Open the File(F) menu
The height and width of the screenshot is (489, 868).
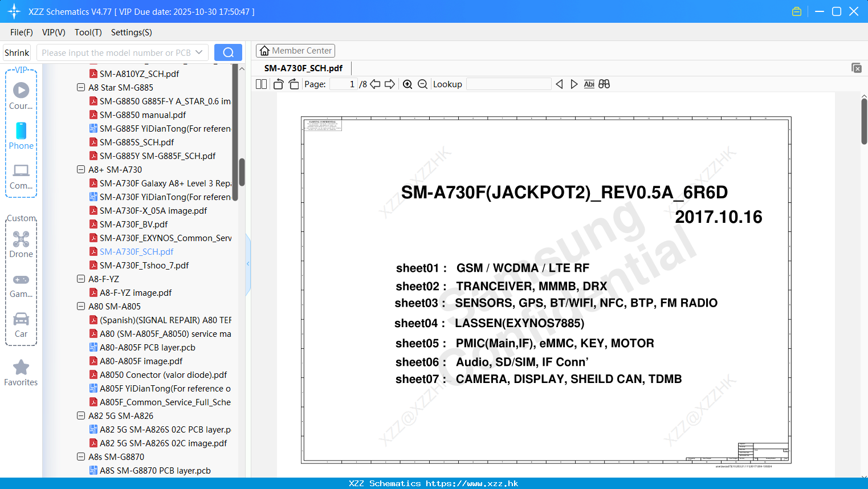point(22,32)
